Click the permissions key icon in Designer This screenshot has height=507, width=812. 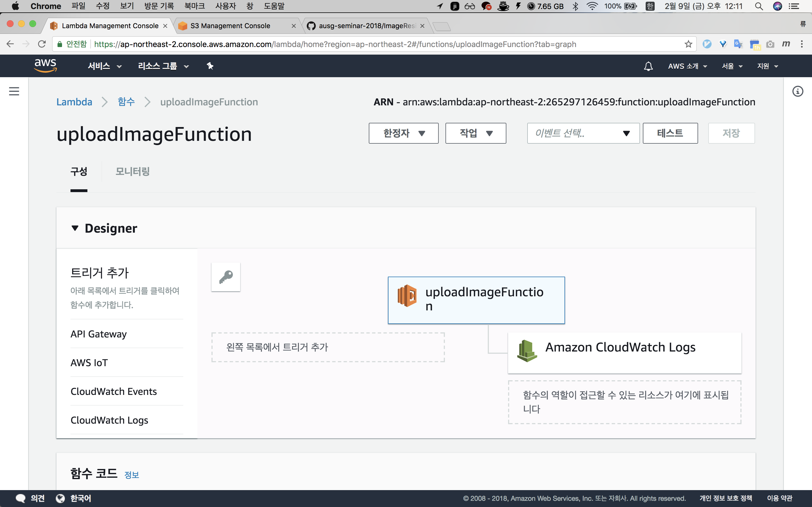(x=226, y=277)
